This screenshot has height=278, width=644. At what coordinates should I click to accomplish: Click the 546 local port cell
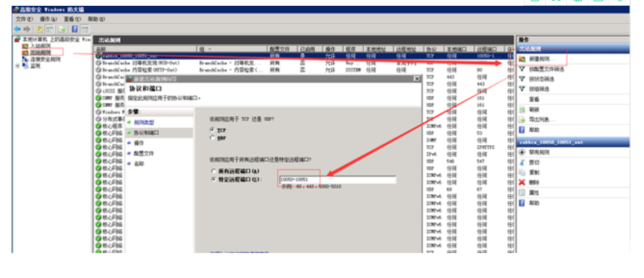(x=451, y=161)
